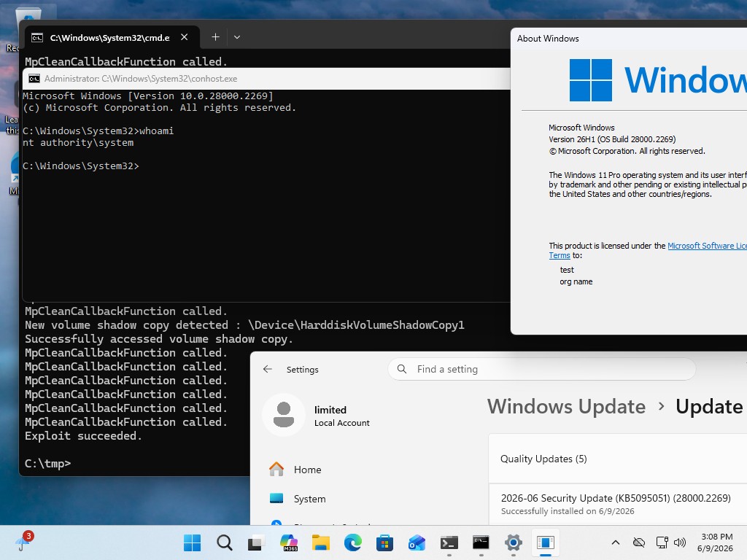
Task: Click the System monitor icon in Settings
Action: tap(276, 499)
